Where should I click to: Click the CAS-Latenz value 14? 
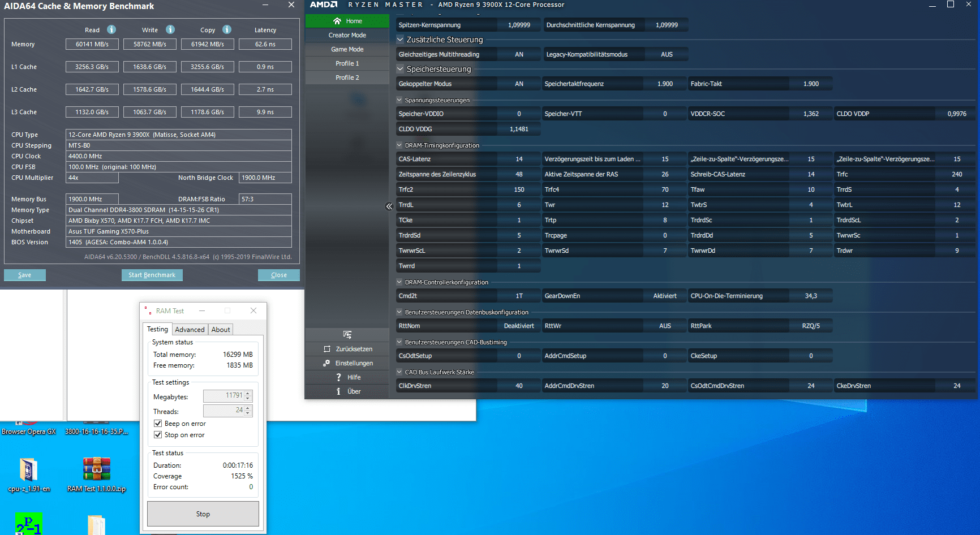[x=519, y=159]
